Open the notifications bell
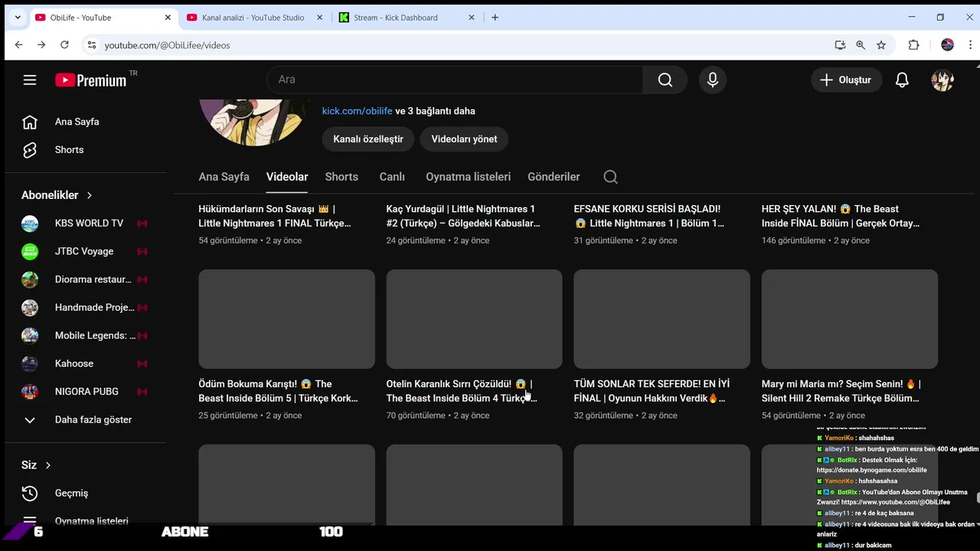The image size is (980, 551). pos(902,80)
